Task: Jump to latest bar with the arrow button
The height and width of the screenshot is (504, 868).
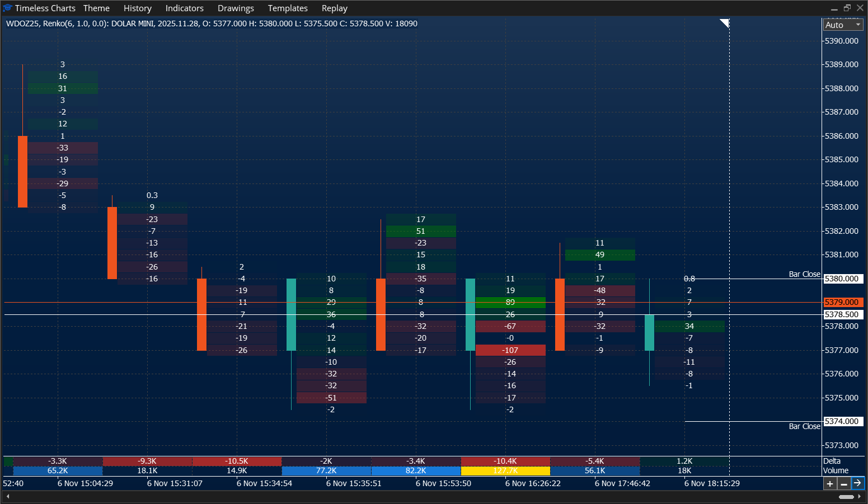Action: pos(857,483)
